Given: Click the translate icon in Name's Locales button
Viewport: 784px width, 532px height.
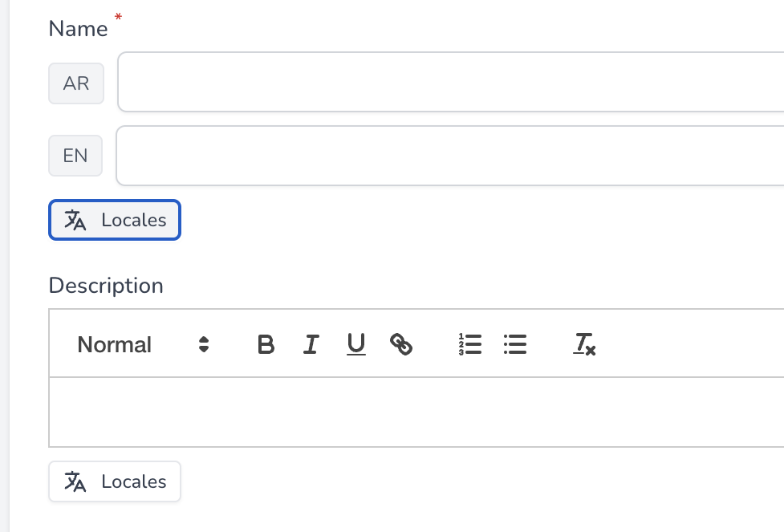Looking at the screenshot, I should [x=75, y=221].
